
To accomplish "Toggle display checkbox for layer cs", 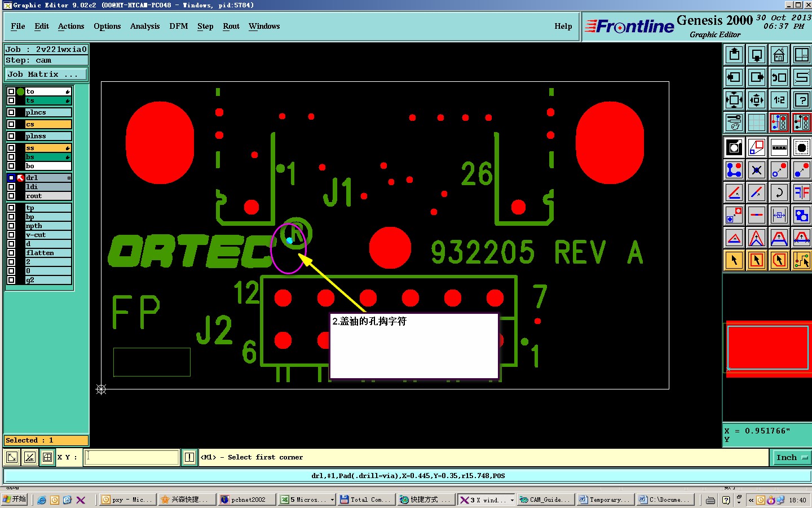I will [x=11, y=124].
